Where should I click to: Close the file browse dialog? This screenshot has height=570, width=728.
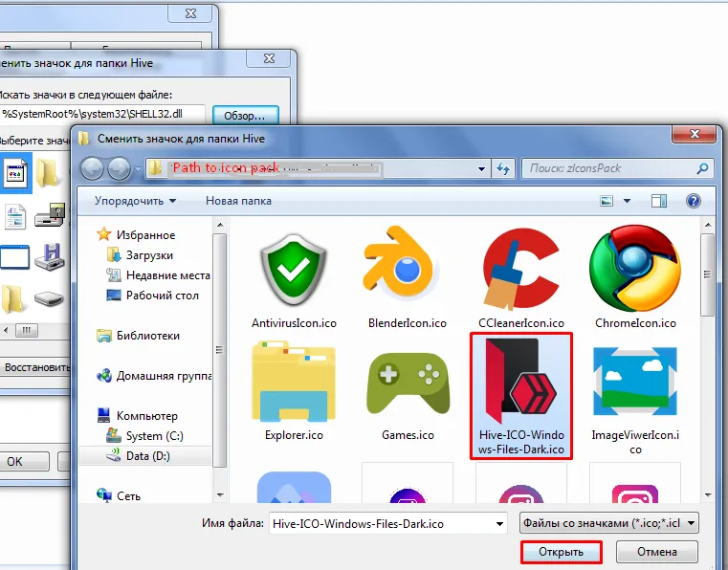(x=695, y=134)
